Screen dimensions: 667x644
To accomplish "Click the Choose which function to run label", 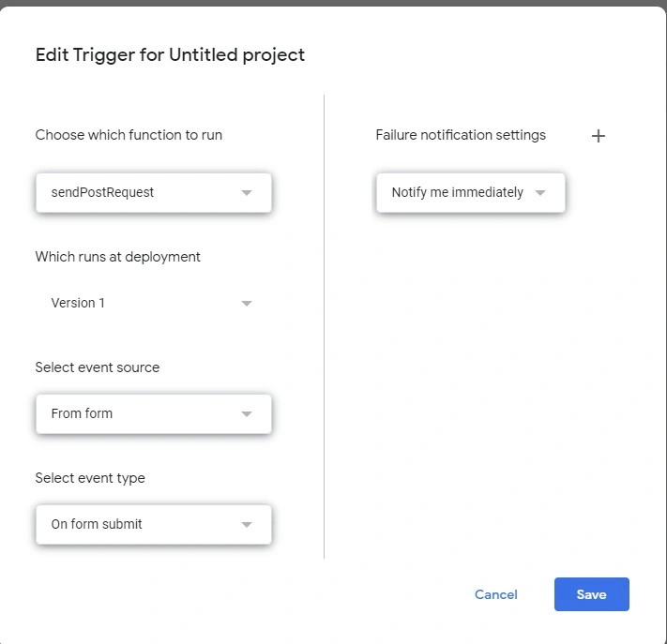I will (129, 135).
